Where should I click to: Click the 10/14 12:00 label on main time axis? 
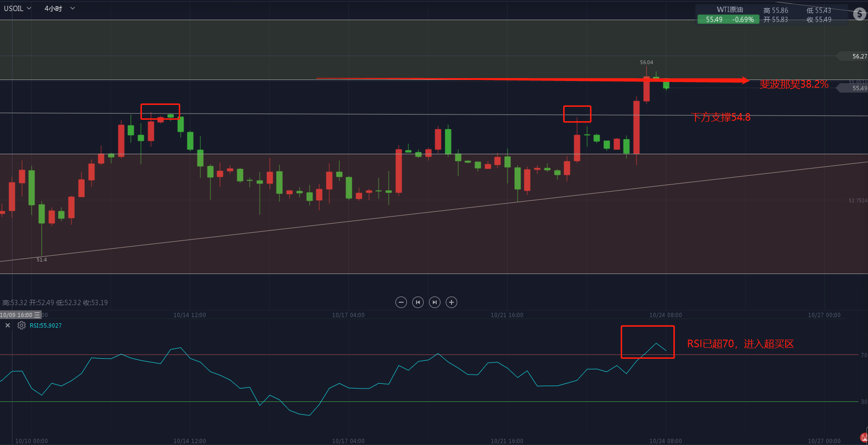point(189,315)
